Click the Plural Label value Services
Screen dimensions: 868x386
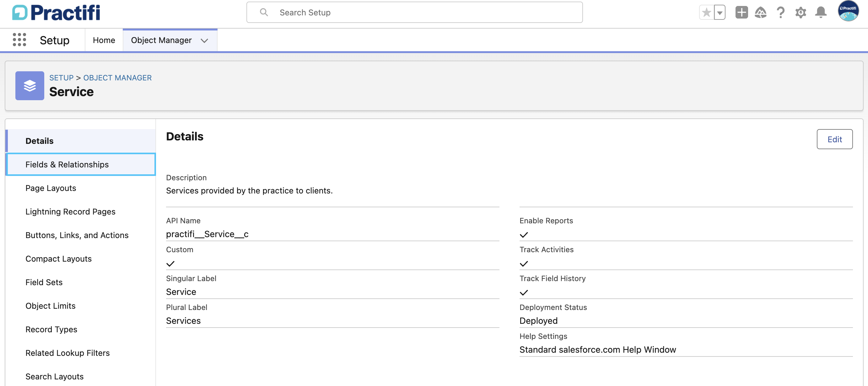click(183, 321)
